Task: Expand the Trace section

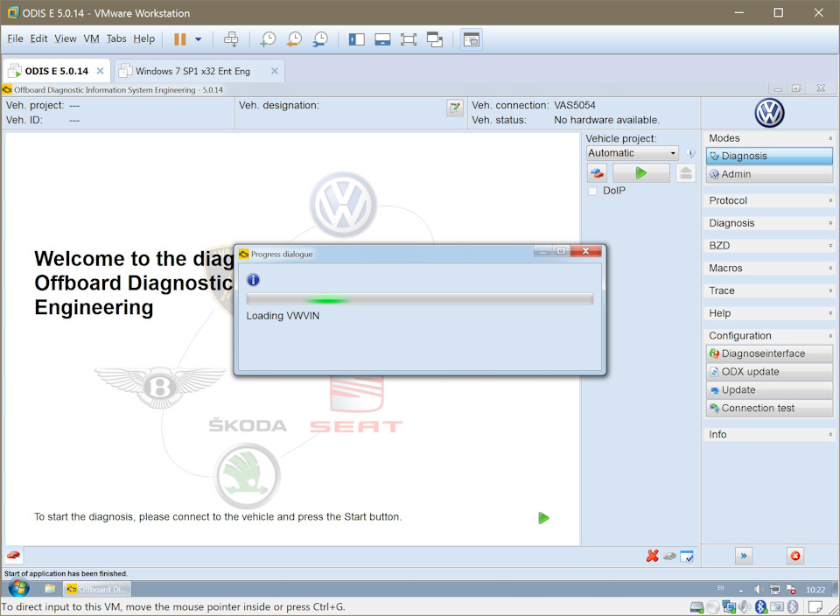Action: (x=769, y=290)
